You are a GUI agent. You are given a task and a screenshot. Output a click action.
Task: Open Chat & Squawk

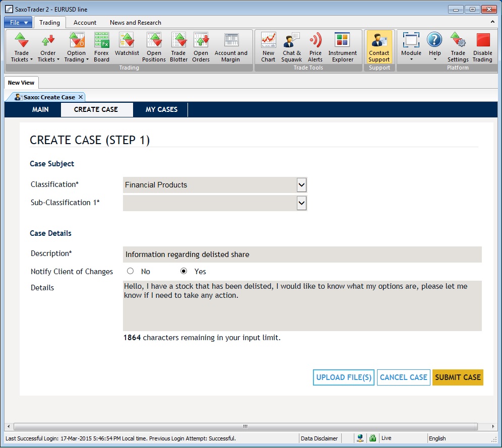[291, 47]
